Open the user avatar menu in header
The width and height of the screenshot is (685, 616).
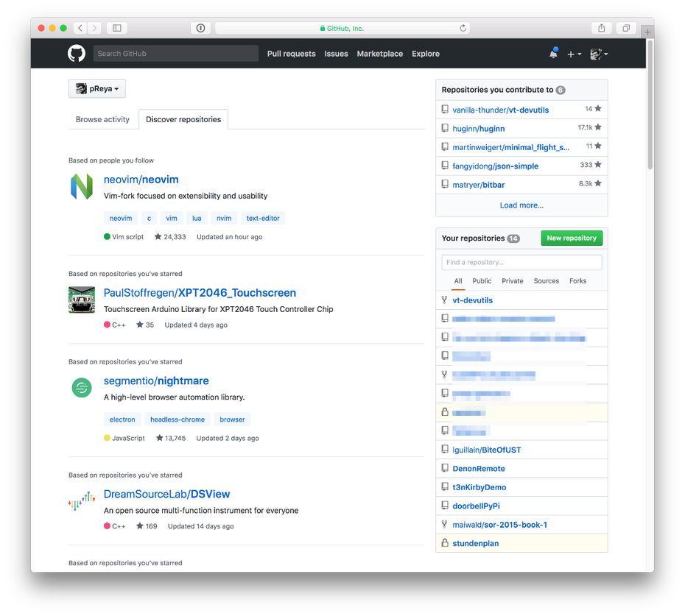[x=599, y=54]
